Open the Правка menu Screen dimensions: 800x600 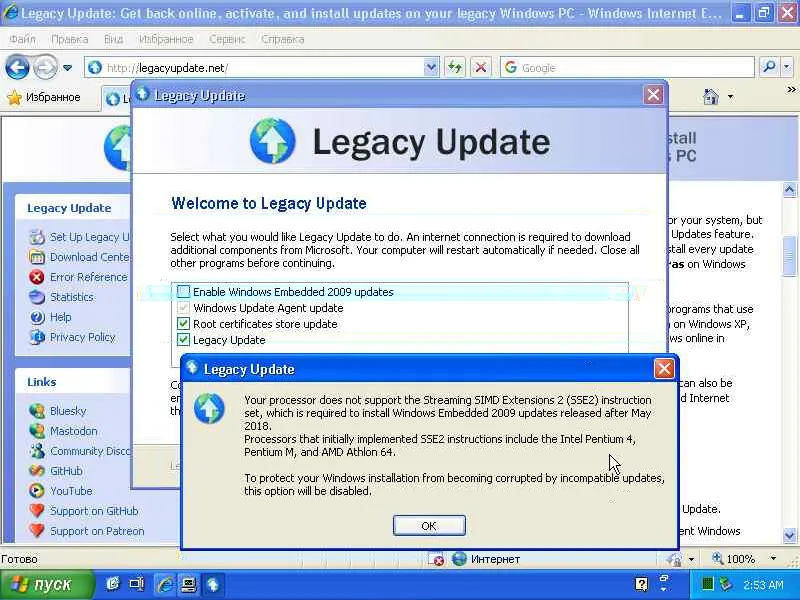pyautogui.click(x=69, y=39)
